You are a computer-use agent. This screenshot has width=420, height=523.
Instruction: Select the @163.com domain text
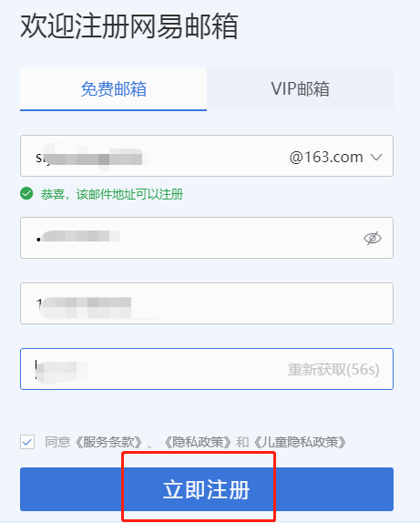click(x=326, y=157)
